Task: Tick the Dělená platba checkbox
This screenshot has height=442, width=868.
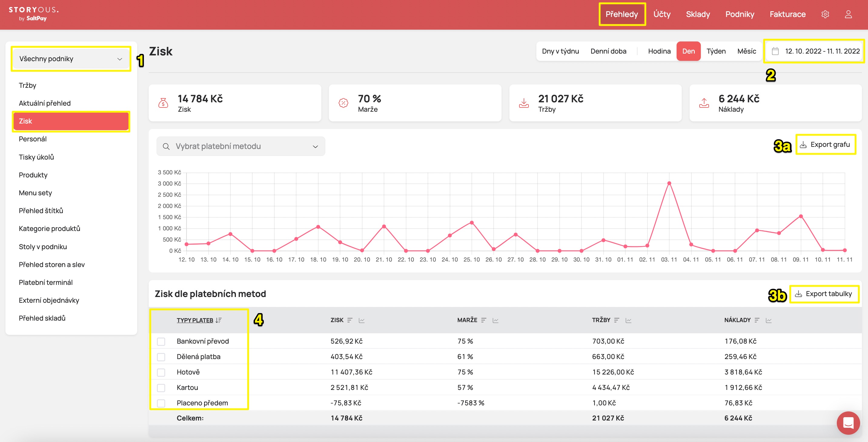Action: (x=161, y=357)
